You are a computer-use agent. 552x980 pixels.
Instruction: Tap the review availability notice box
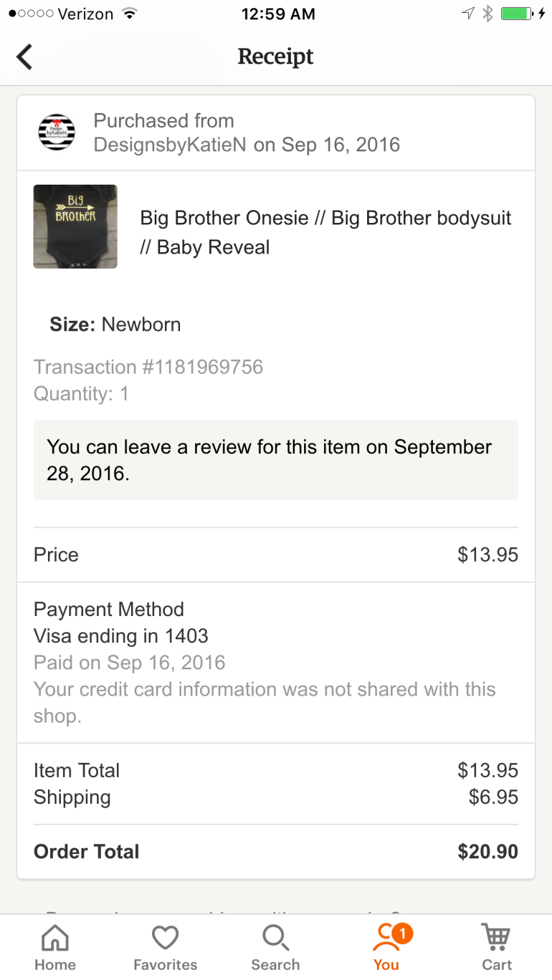click(x=275, y=460)
